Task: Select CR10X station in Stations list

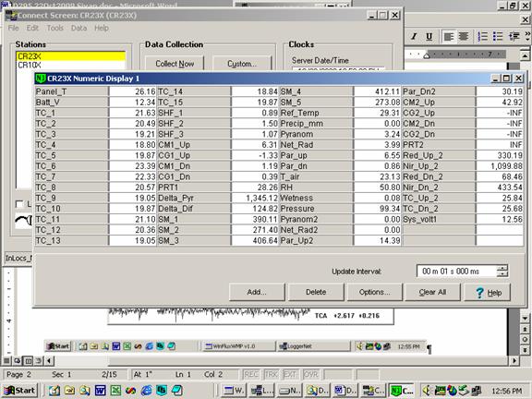Action: pyautogui.click(x=70, y=65)
